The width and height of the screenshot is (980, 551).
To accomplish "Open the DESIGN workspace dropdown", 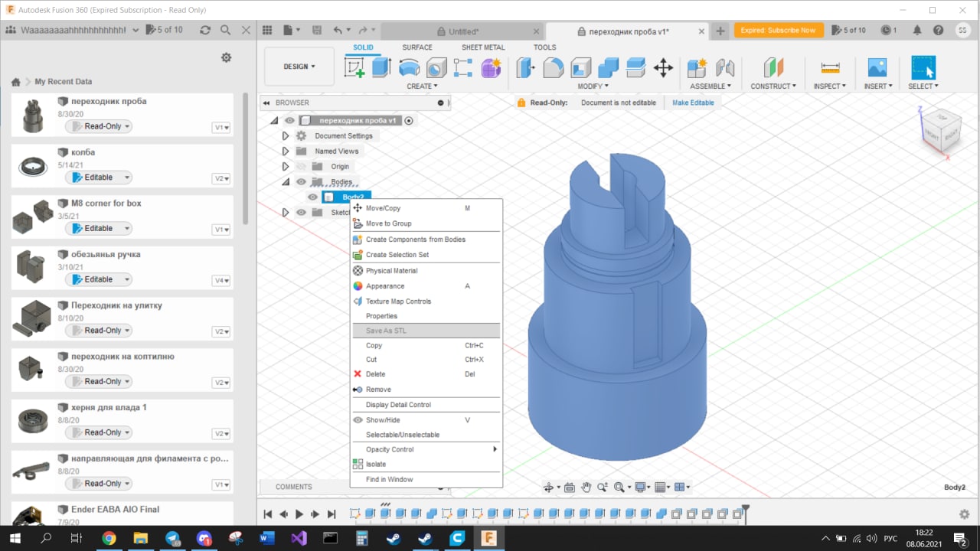I will click(x=299, y=67).
